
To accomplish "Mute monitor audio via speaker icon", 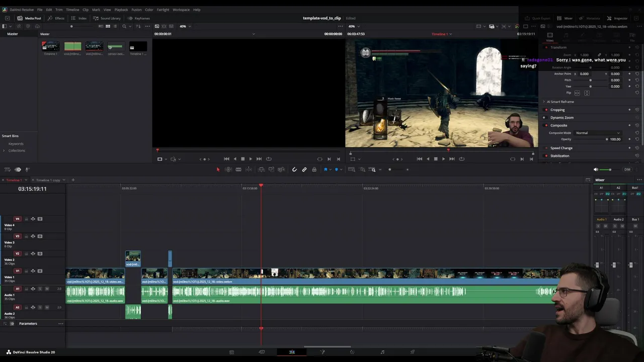I will (x=596, y=169).
